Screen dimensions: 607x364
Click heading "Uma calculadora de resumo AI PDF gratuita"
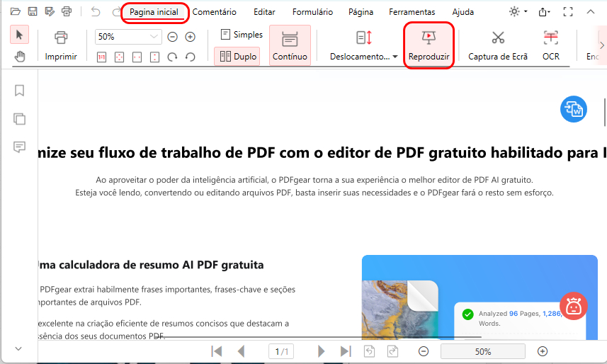[151, 265]
